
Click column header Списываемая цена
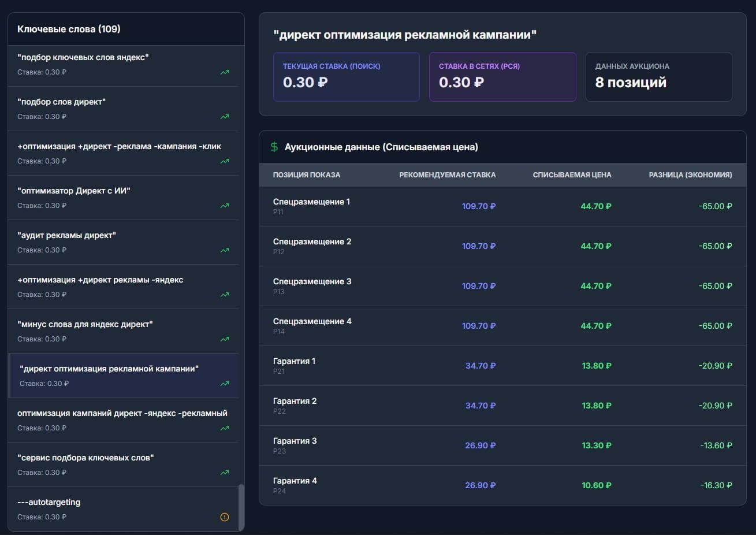click(x=572, y=174)
